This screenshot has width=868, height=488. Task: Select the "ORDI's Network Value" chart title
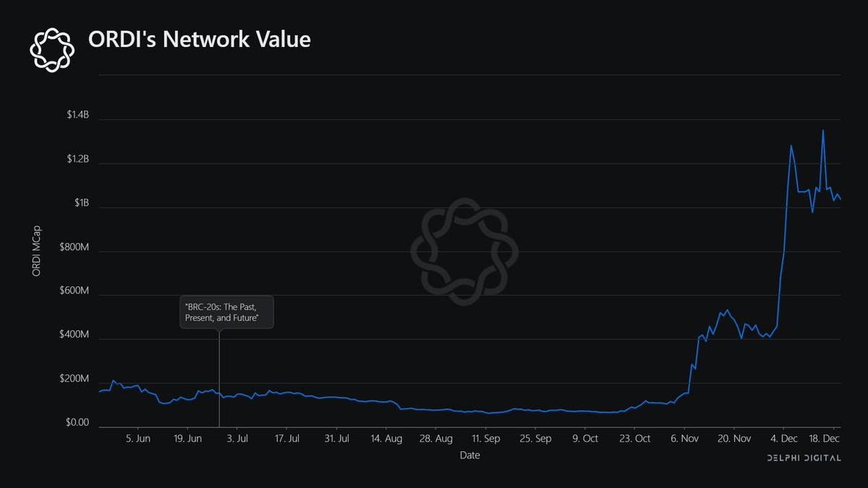199,40
